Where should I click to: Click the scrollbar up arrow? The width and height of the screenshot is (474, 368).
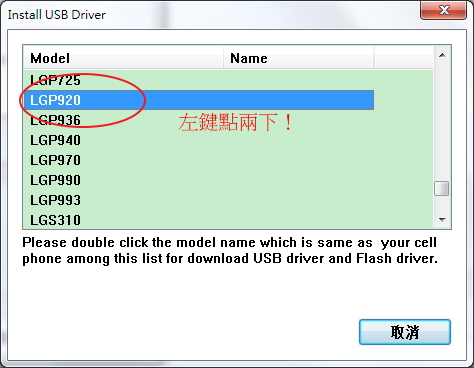tap(442, 55)
